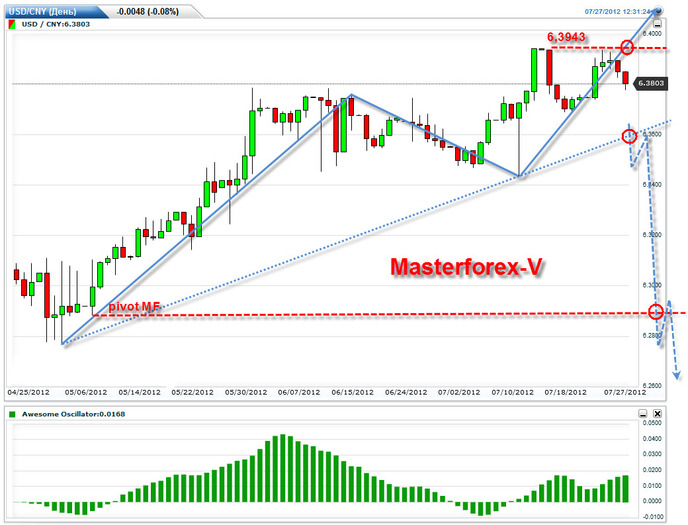Click the 06/07/2012 date axis label

point(299,392)
